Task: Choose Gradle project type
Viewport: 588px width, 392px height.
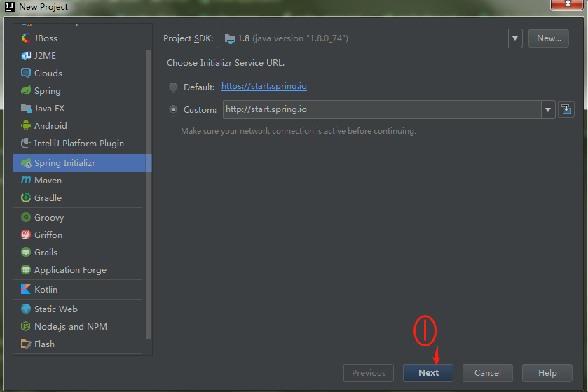Action: (x=79, y=197)
